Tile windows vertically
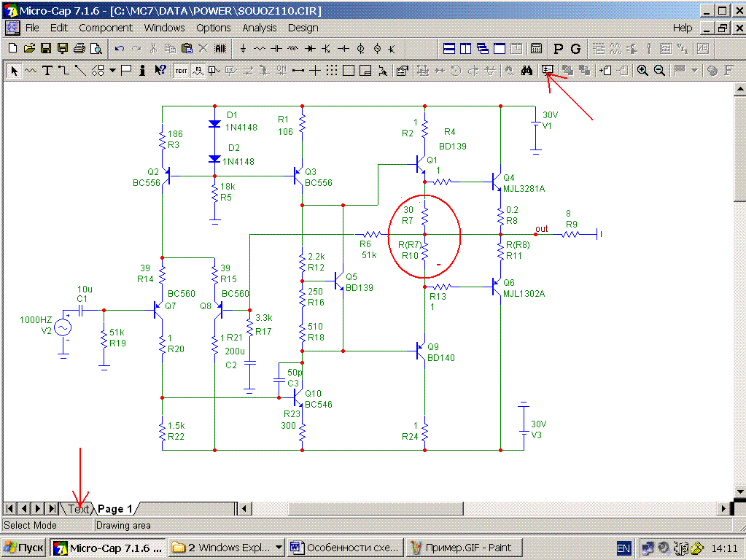Viewport: 746px width, 560px height. [x=466, y=48]
